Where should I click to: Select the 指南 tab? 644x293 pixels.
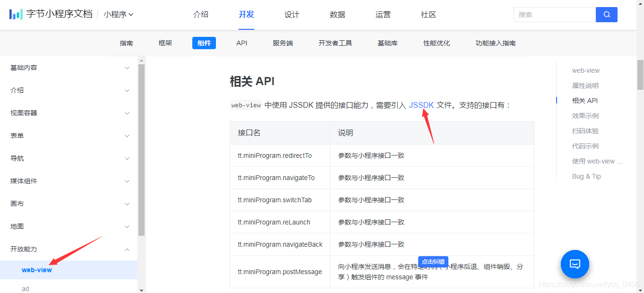126,43
